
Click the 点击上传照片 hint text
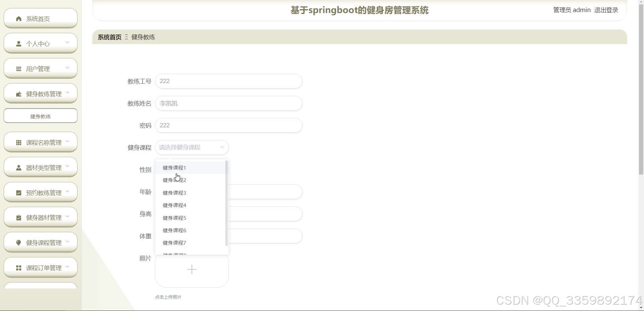(168, 297)
